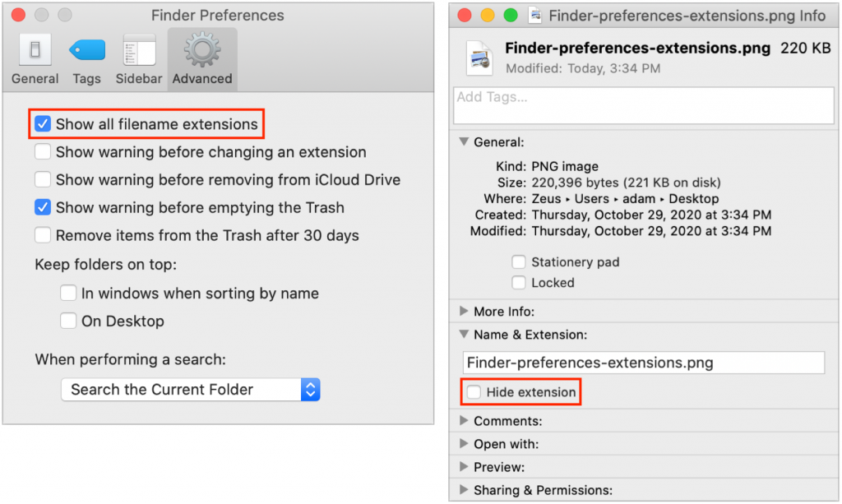Expand the Sharing & Permissions section
This screenshot has width=842, height=504.
(x=463, y=490)
